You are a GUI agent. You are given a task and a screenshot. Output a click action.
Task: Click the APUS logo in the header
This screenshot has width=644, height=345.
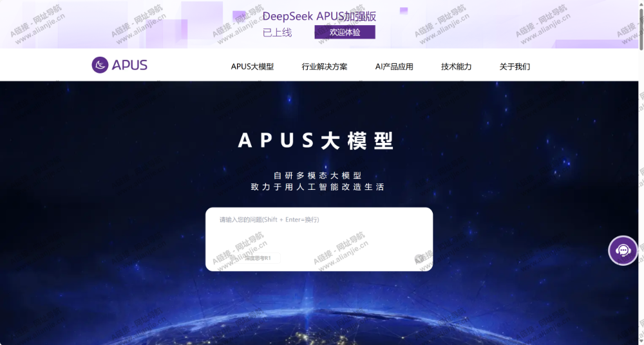(x=120, y=65)
